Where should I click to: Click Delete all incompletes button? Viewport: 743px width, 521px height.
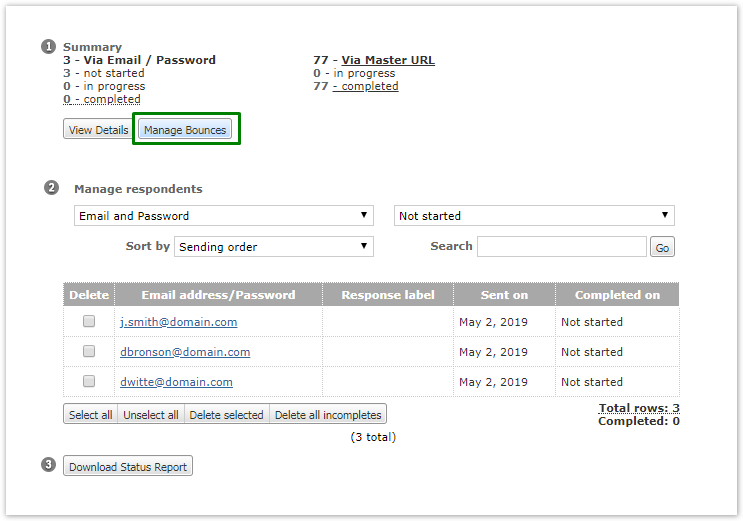pos(328,415)
